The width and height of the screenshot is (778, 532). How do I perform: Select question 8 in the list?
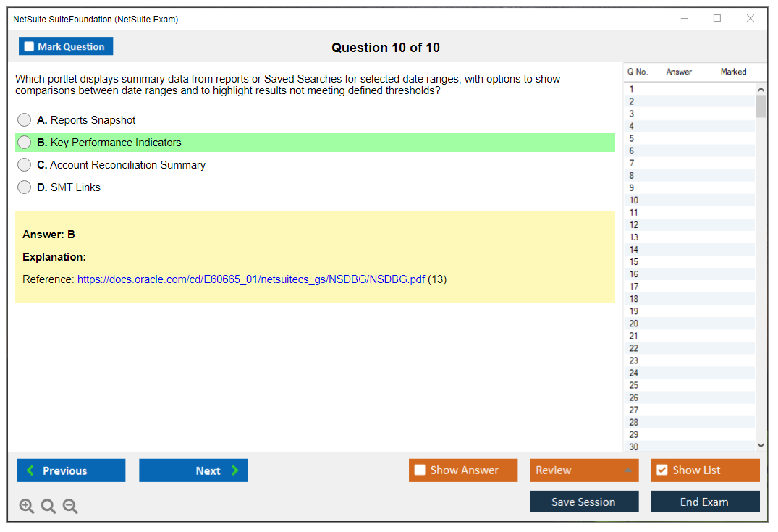click(x=689, y=175)
